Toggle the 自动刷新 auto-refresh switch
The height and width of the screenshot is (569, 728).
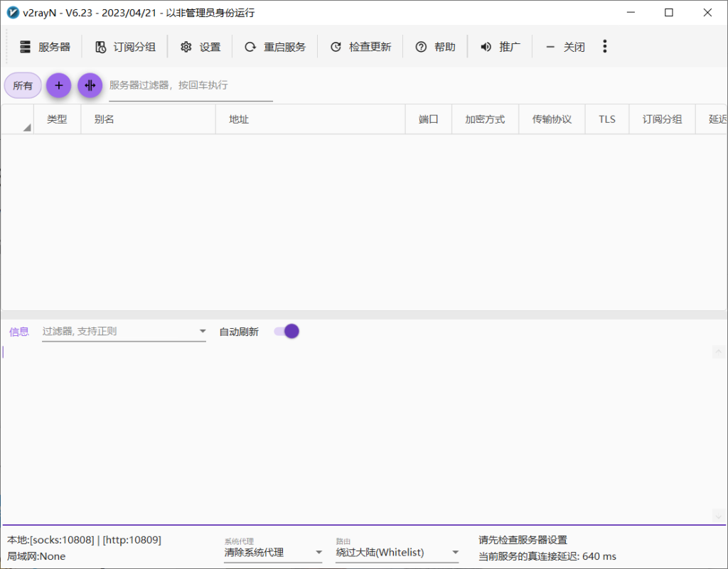tap(285, 331)
